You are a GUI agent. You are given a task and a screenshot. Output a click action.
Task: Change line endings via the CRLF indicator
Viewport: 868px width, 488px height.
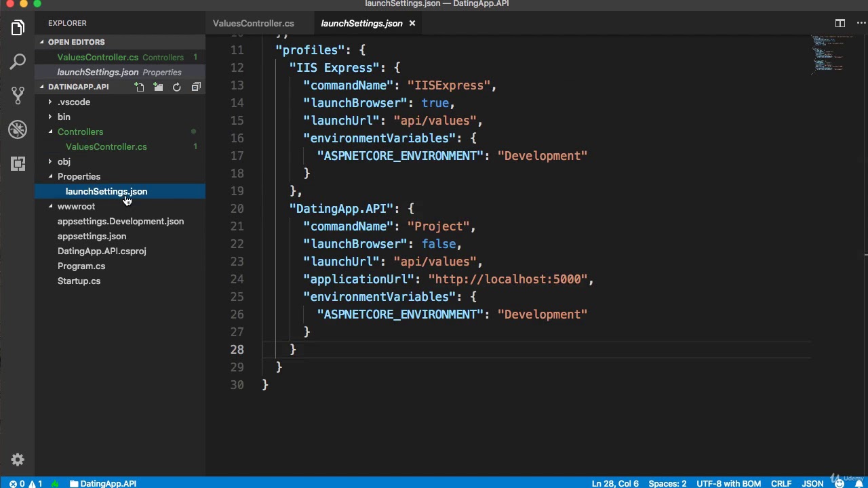pyautogui.click(x=781, y=483)
